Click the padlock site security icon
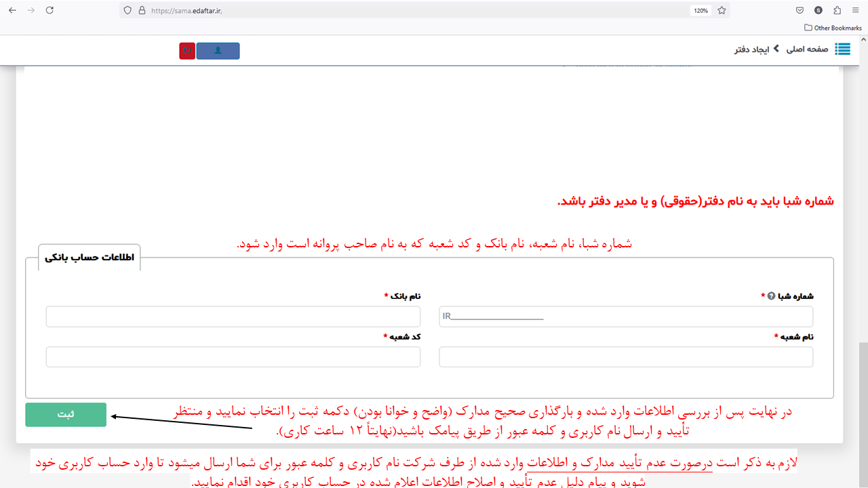Screen dimensions: 868x488 tap(142, 10)
